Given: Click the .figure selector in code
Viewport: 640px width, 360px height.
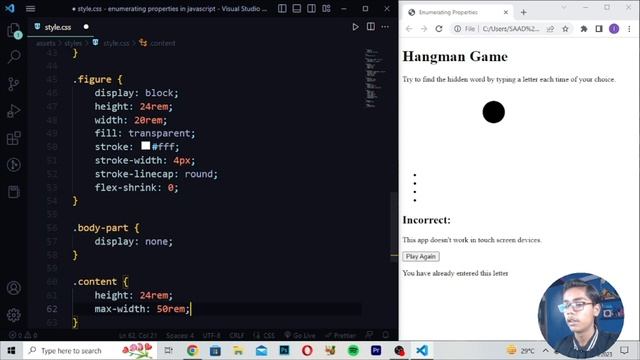Looking at the screenshot, I should 92,80.
